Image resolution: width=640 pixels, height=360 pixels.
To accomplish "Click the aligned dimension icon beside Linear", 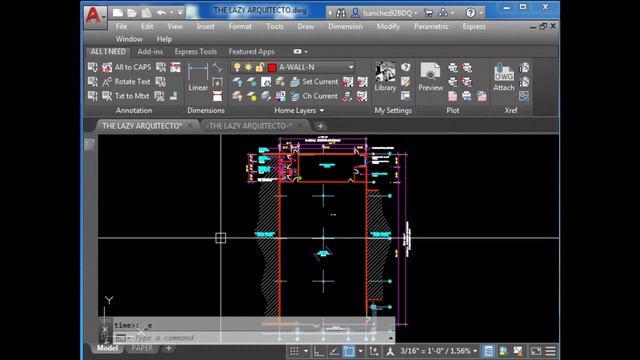I will [218, 67].
